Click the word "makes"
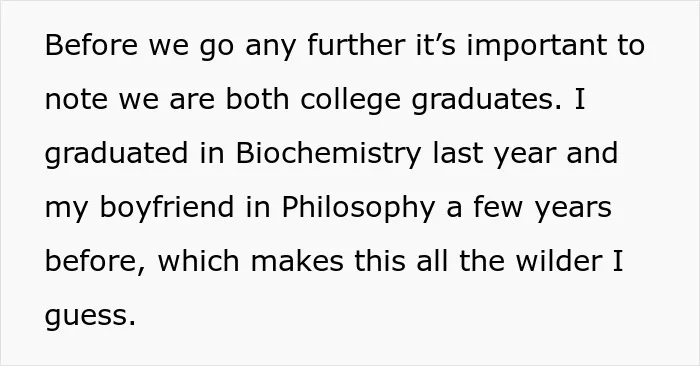700x366 pixels. tap(297, 261)
